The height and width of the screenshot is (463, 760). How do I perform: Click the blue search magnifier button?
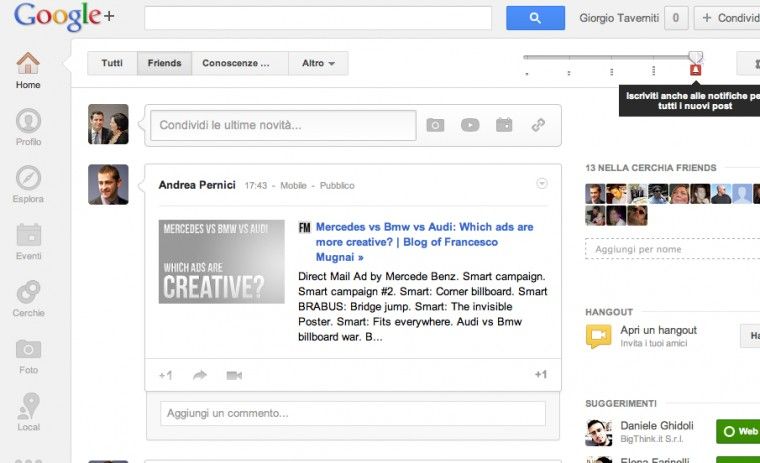[535, 18]
